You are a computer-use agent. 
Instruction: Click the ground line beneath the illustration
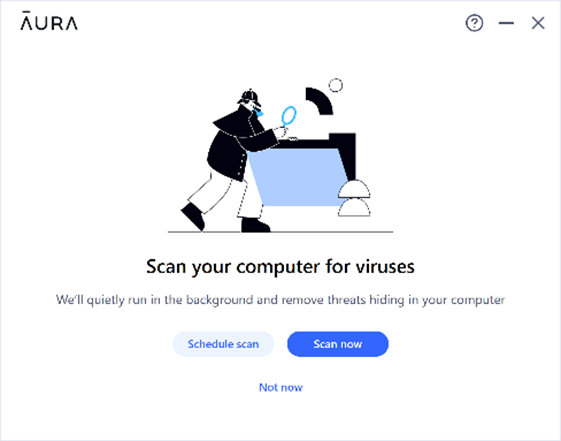280,232
